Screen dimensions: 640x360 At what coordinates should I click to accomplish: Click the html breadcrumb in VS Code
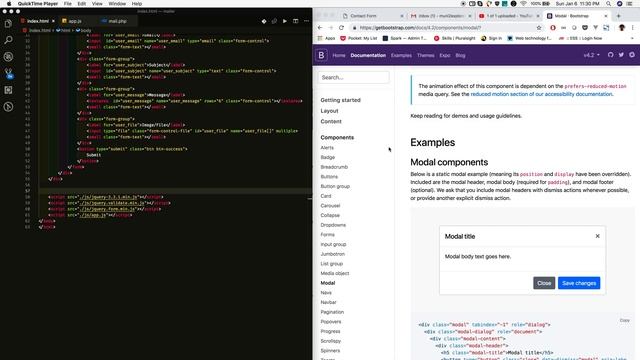point(63,30)
